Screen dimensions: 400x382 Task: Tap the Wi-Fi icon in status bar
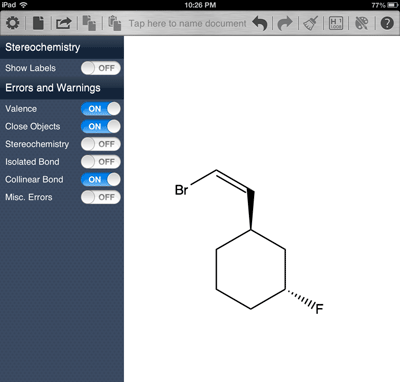(23, 5)
